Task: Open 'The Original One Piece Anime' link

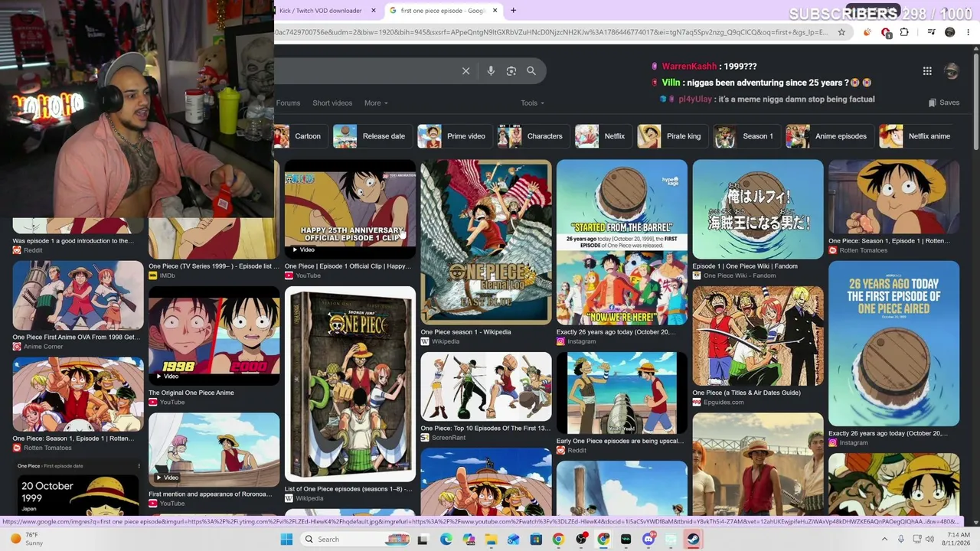Action: pos(191,393)
